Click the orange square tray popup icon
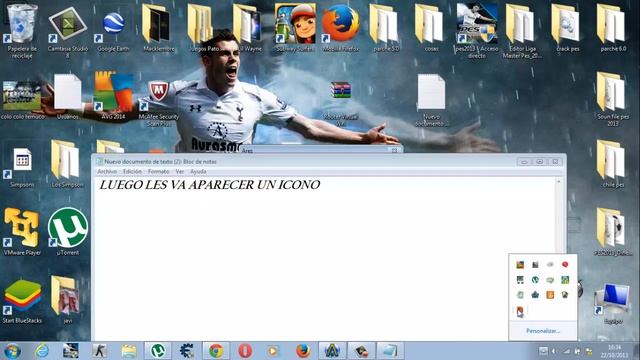The width and height of the screenshot is (640, 360). [x=550, y=295]
